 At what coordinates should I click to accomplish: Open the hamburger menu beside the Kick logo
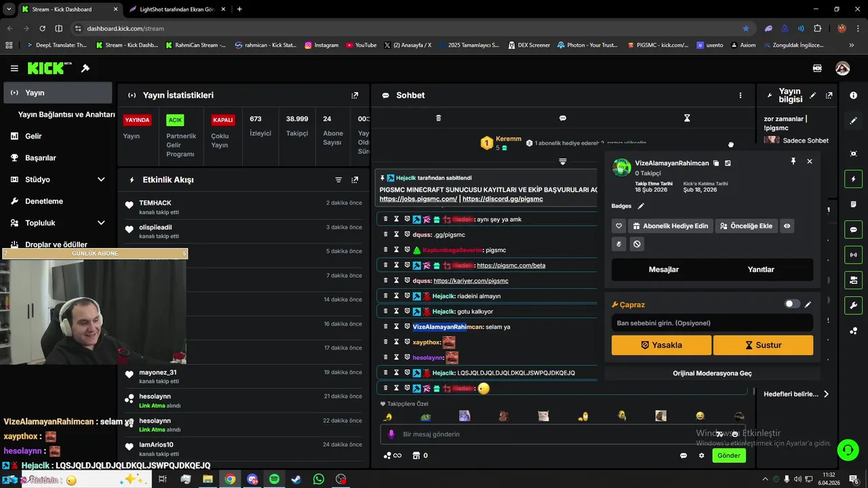point(14,68)
